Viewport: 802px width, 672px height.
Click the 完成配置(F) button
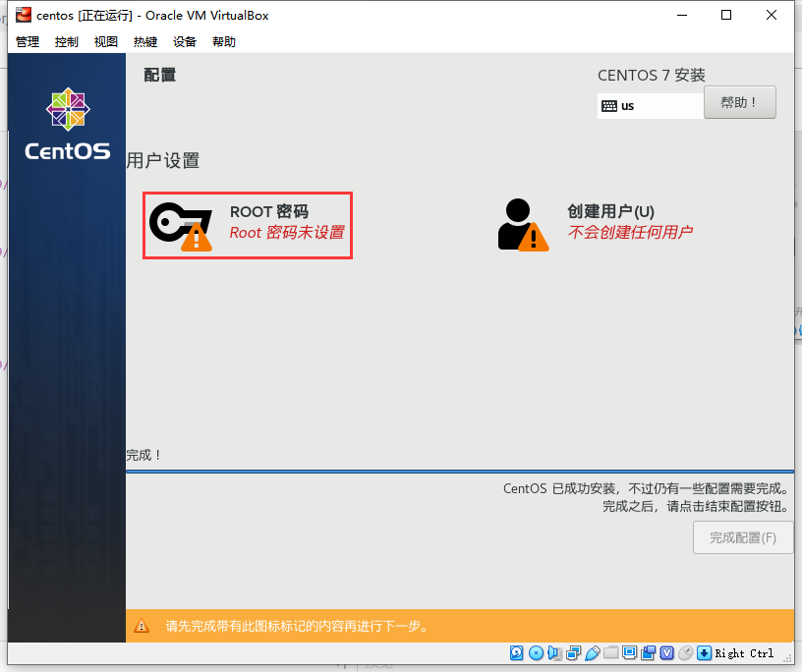(743, 537)
